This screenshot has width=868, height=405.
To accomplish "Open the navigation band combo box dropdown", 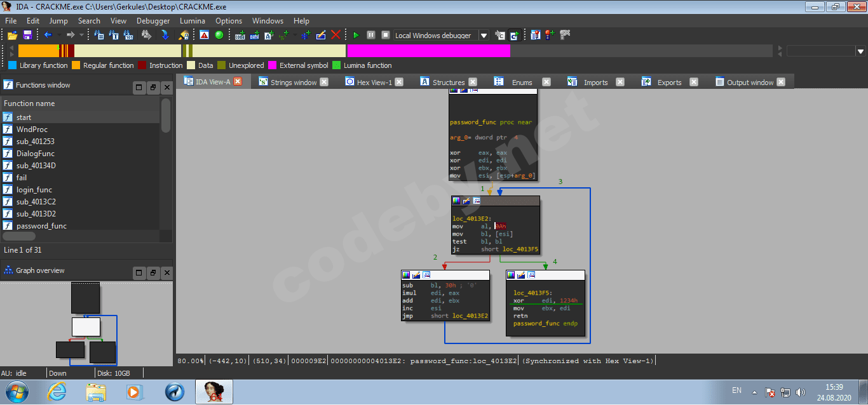I will (x=861, y=51).
